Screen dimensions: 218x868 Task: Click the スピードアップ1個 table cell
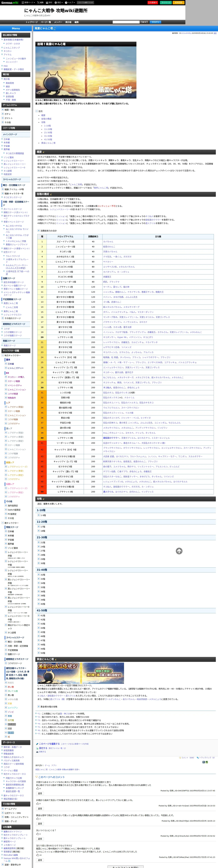pos(65,242)
